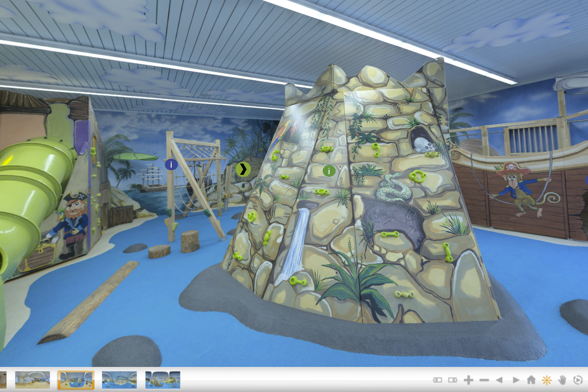Rotate the panorama left with the left arrow
Image resolution: width=588 pixels, height=392 pixels.
499,380
